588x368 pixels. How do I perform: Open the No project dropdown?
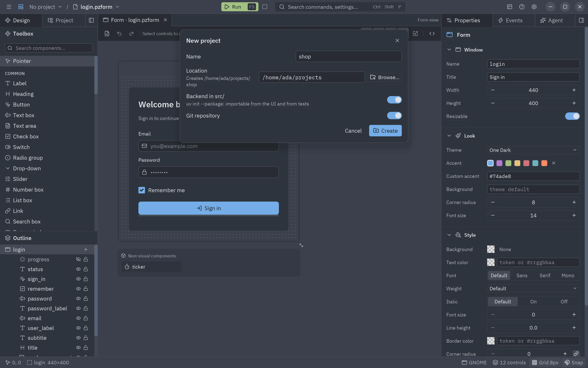[x=46, y=7]
